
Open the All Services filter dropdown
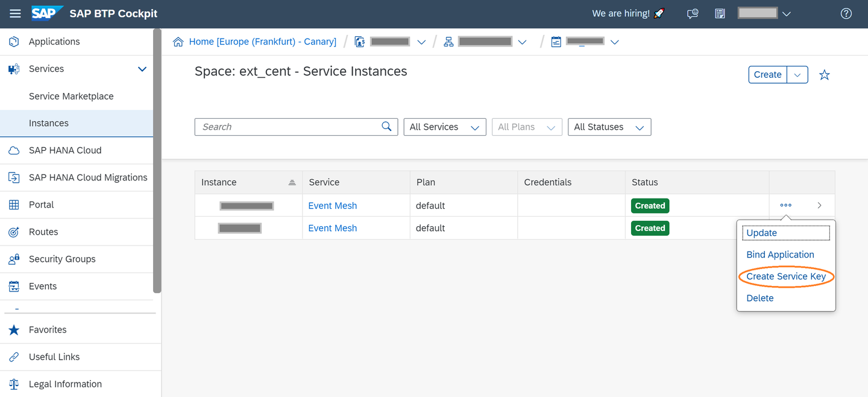click(445, 127)
